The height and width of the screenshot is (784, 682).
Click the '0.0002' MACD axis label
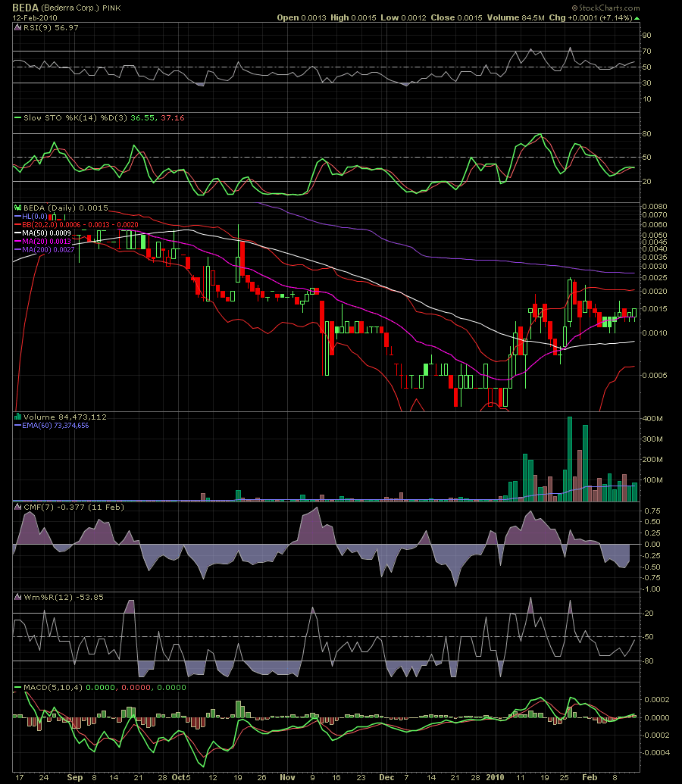pos(656,699)
